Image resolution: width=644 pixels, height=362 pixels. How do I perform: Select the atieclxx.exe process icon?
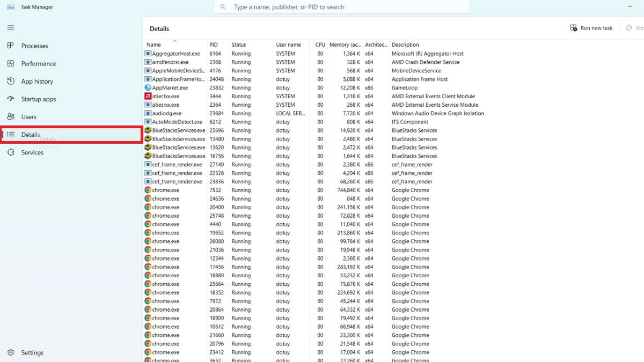[148, 97]
